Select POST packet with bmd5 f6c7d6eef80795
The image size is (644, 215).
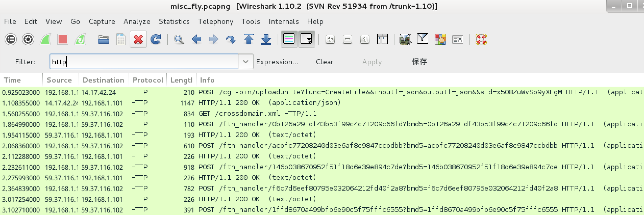tap(322, 188)
